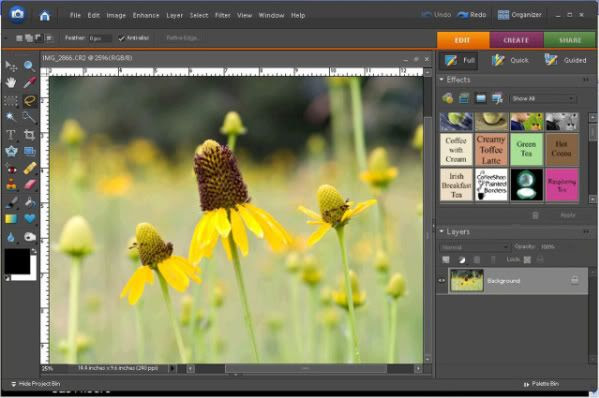Select the Paint Bucket tool
Image resolution: width=599 pixels, height=398 pixels.
click(29, 202)
